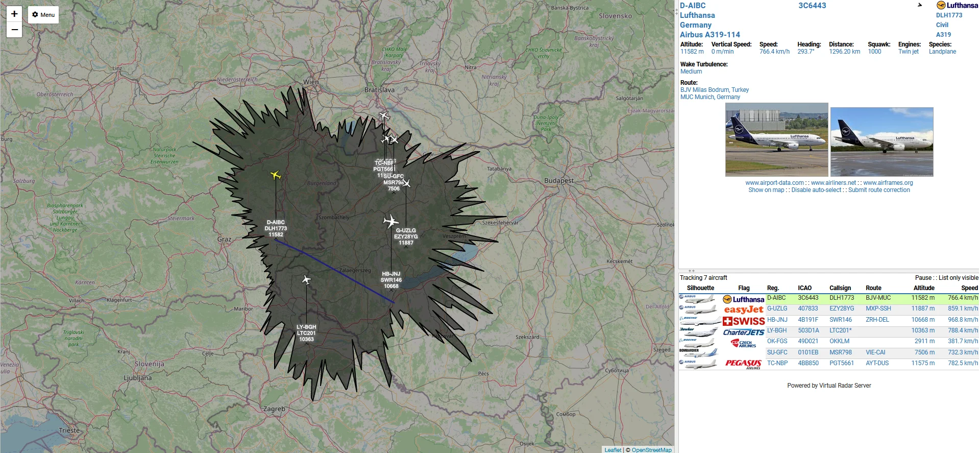This screenshot has height=453, width=980.
Task: Click the Show on map link
Action: 766,190
